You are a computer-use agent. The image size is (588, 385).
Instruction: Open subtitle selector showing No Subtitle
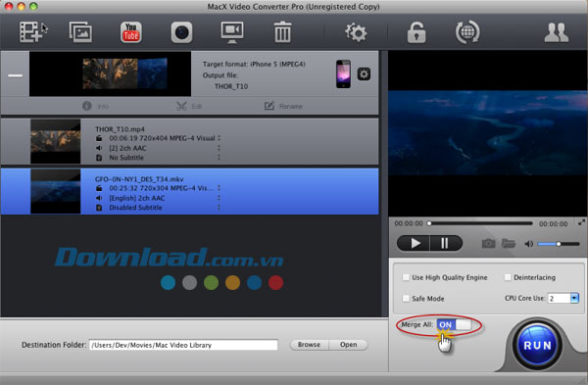pos(219,158)
